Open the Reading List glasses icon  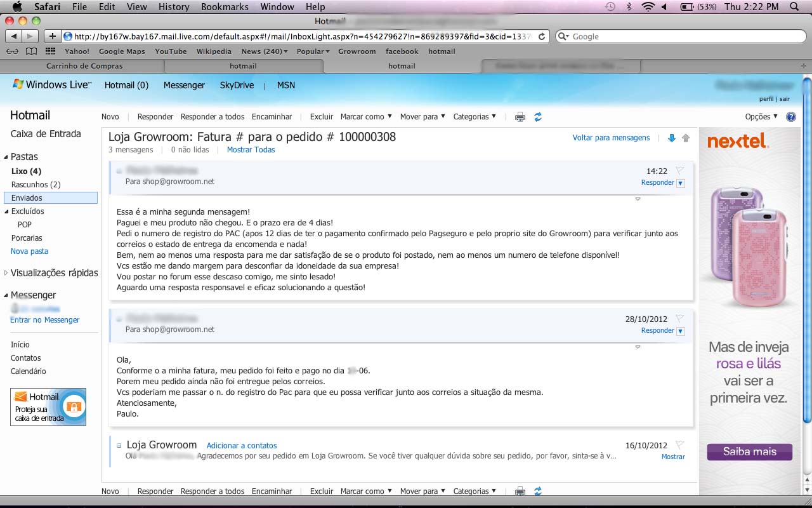(x=12, y=51)
